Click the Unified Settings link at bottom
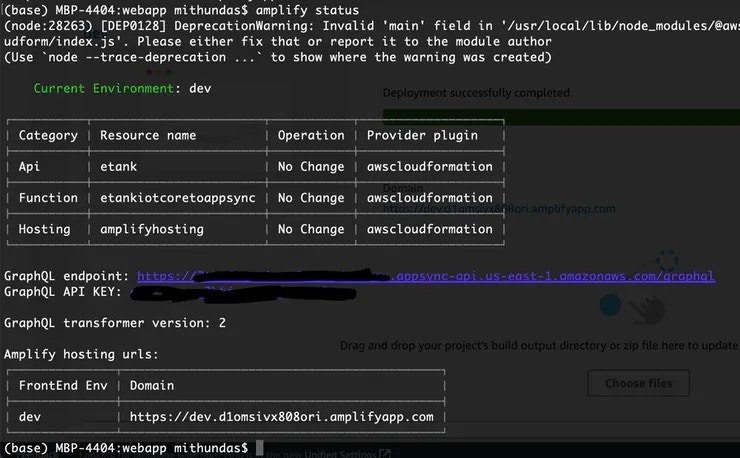 (x=340, y=454)
